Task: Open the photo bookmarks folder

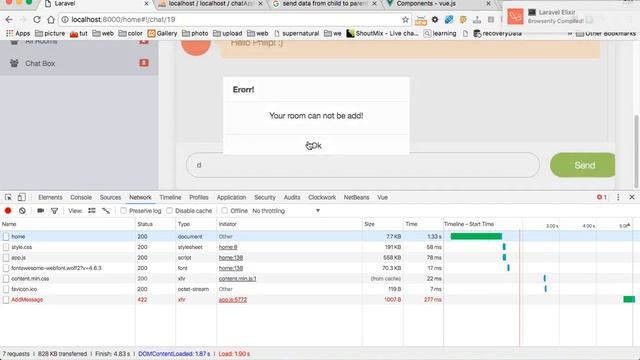Action: point(195,33)
